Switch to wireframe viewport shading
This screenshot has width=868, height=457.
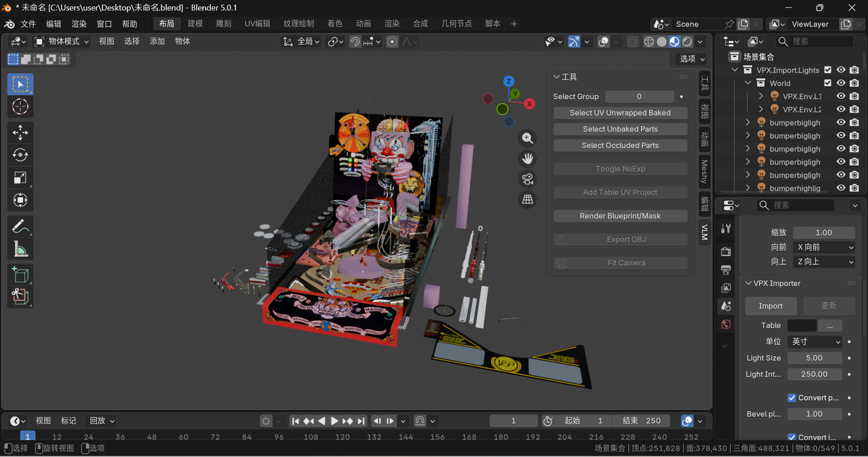(649, 41)
